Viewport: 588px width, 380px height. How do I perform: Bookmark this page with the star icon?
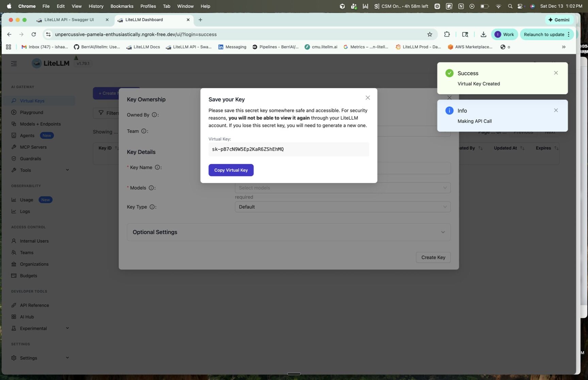click(430, 34)
